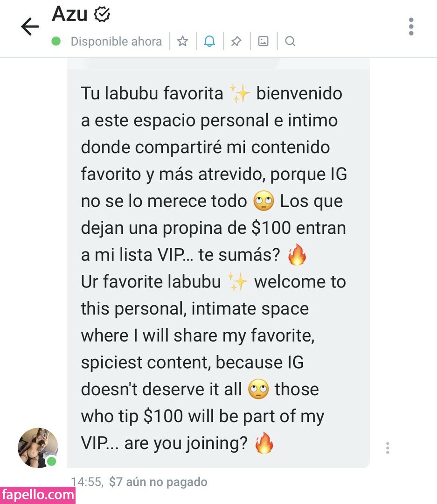This screenshot has height=504, width=437.
Task: Open Azu's profile picture thumbnail
Action: [38, 448]
